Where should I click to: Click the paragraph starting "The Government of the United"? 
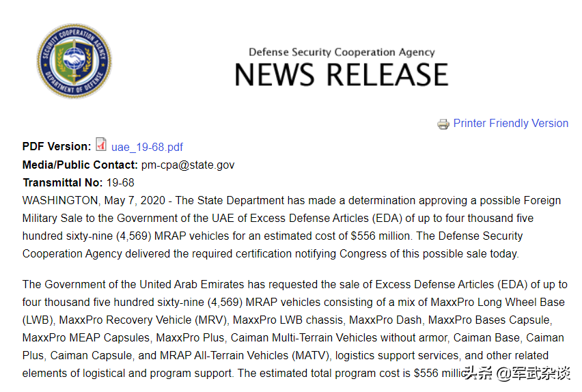(x=294, y=329)
